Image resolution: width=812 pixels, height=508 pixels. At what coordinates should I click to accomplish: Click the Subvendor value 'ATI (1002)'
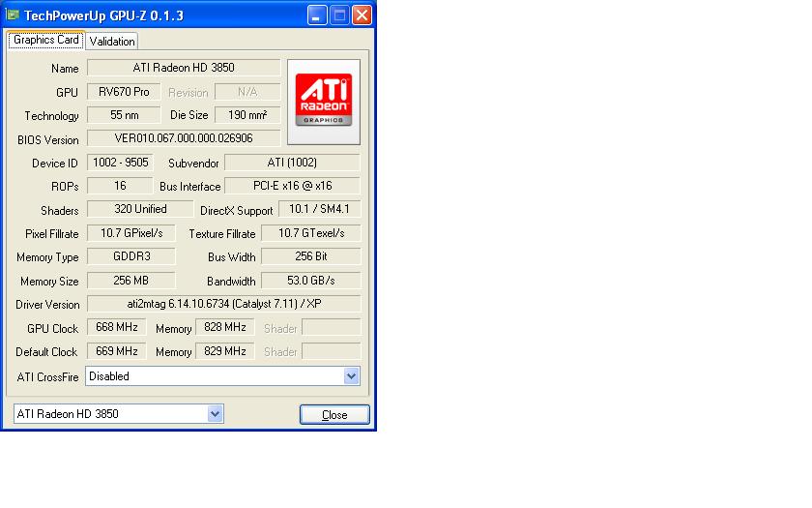pos(292,163)
